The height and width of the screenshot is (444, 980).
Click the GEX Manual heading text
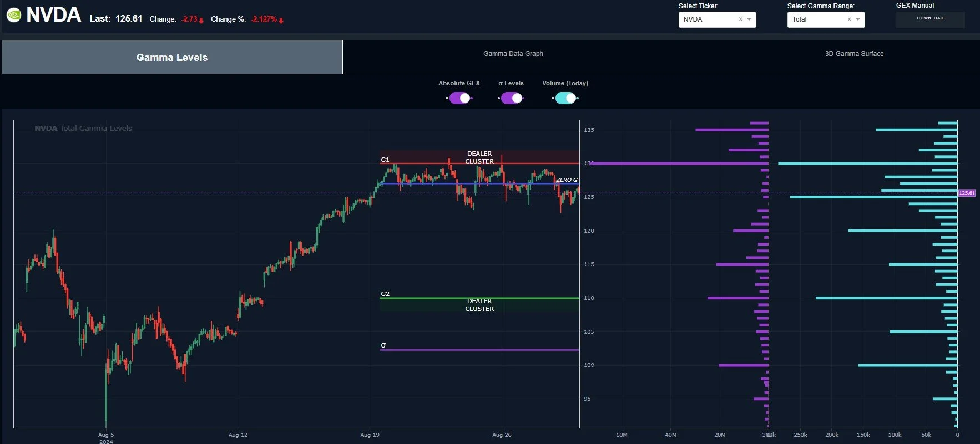click(915, 6)
